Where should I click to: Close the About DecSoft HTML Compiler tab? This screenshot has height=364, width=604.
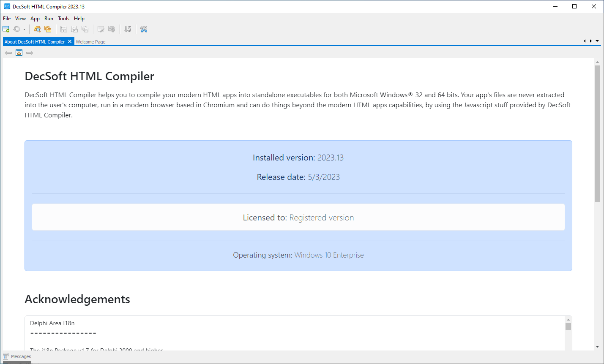click(70, 41)
